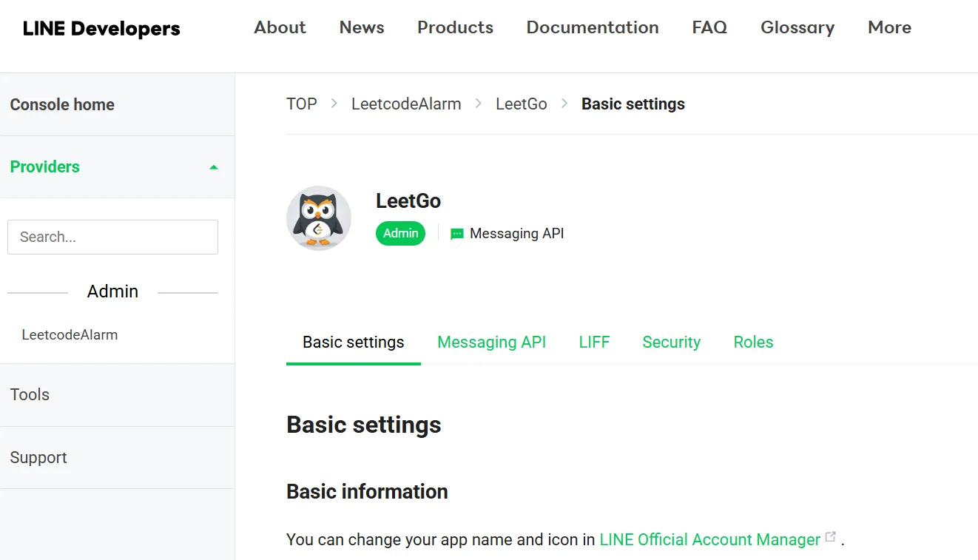Viewport: 978px width, 560px height.
Task: Click the TOP breadcrumb link
Action: tap(301, 104)
